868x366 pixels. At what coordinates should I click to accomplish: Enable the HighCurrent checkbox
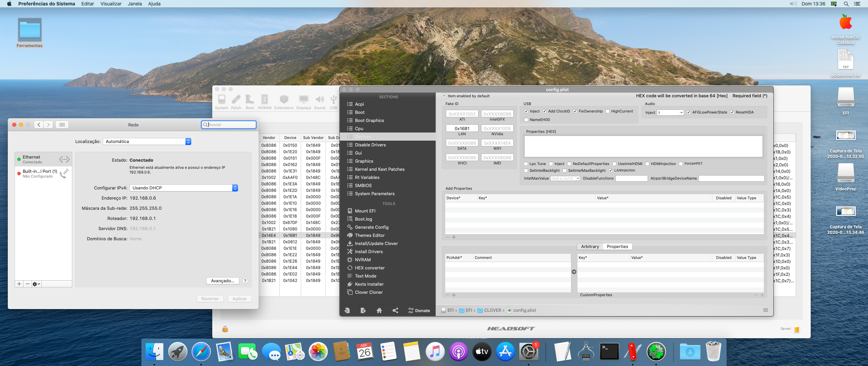pyautogui.click(x=608, y=111)
